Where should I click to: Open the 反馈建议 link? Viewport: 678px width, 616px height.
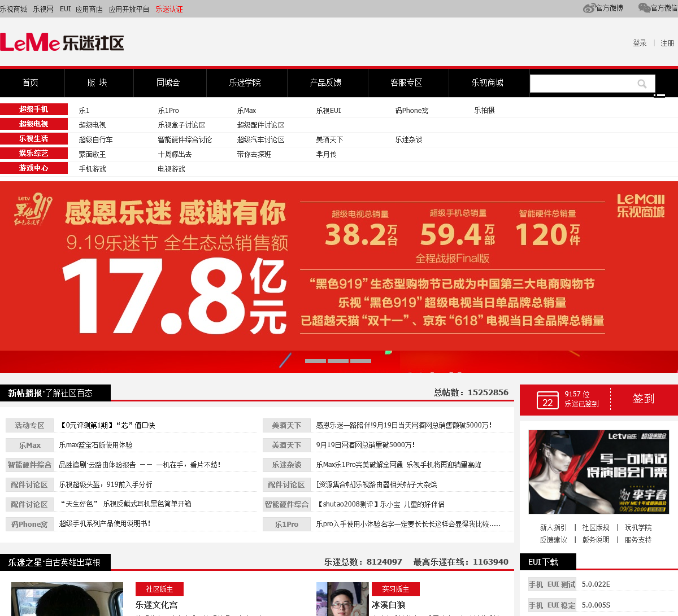(x=554, y=540)
